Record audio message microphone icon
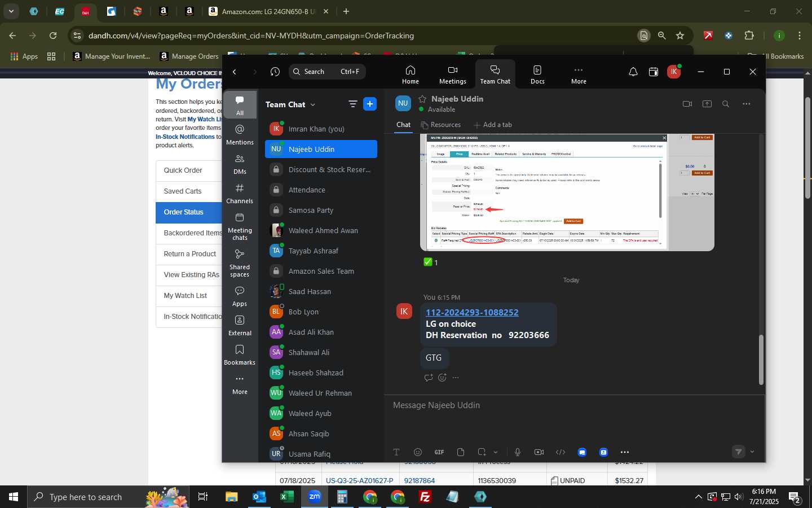The width and height of the screenshot is (812, 508). [518, 452]
